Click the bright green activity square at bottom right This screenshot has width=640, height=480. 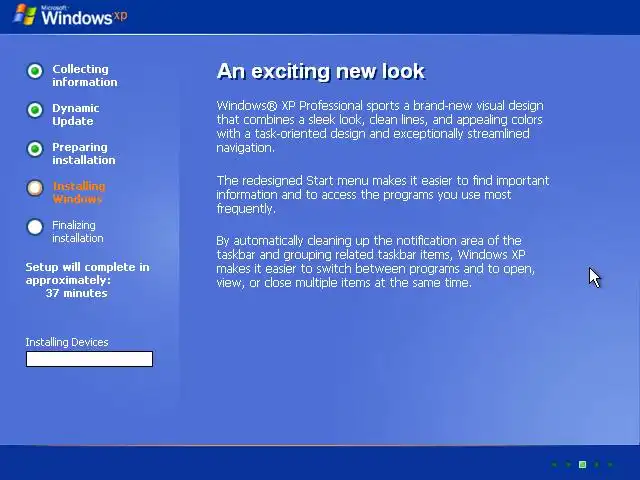pyautogui.click(x=582, y=464)
